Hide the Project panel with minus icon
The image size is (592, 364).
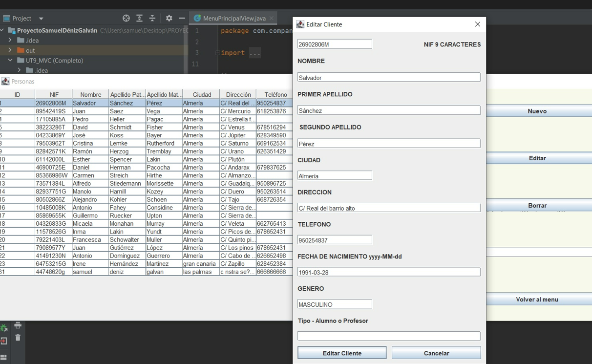pyautogui.click(x=182, y=18)
